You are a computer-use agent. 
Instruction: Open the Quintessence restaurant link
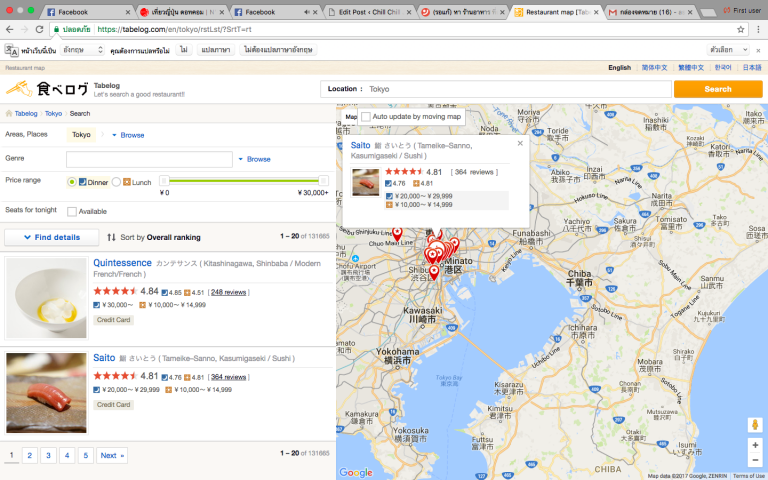122,263
